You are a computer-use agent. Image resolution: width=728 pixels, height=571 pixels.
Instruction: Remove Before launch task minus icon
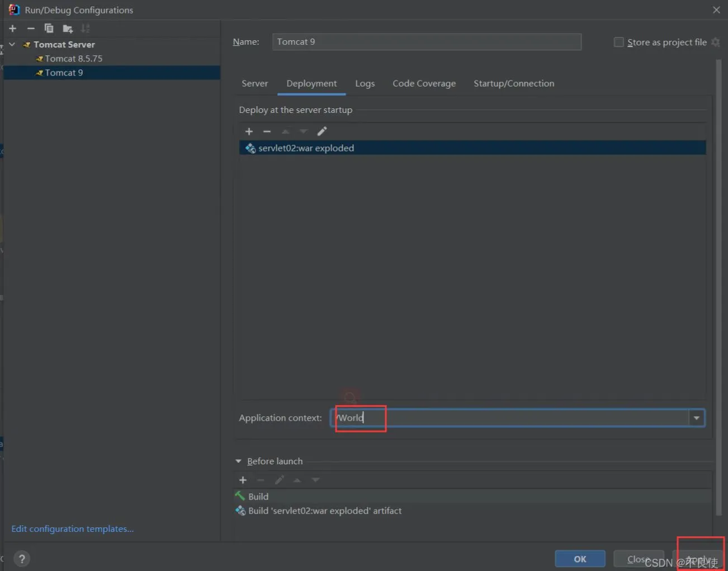tap(261, 480)
